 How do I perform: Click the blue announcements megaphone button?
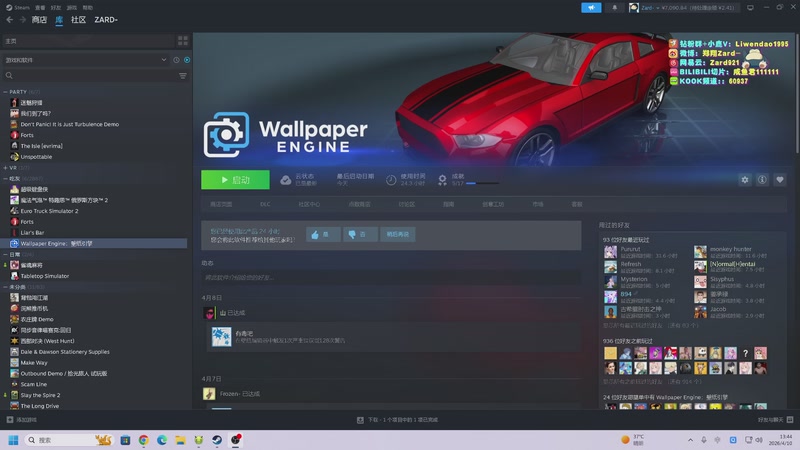click(x=591, y=8)
